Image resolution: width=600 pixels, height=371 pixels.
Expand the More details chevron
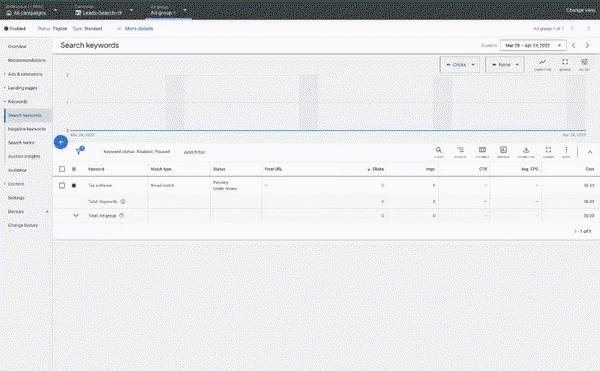point(119,29)
